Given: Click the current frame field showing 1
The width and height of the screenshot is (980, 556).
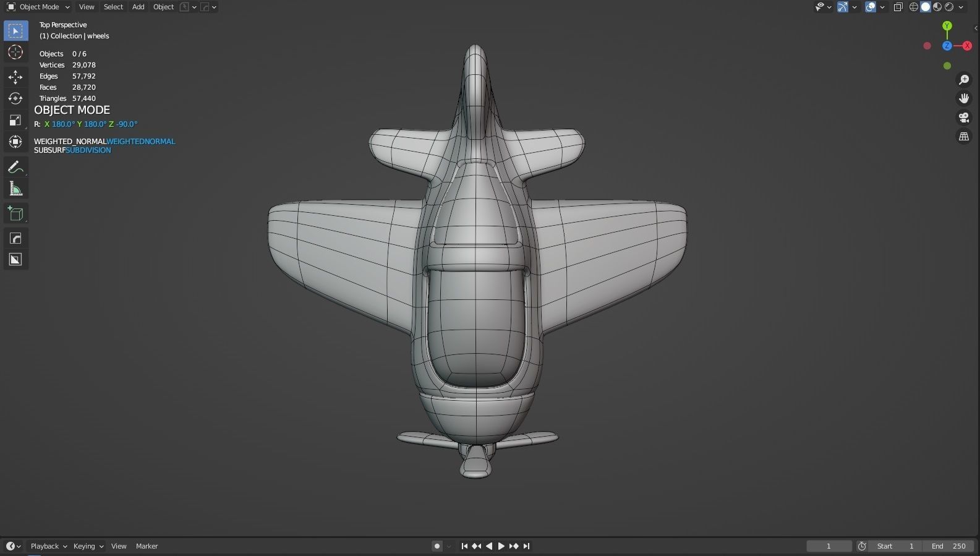Looking at the screenshot, I should coord(829,546).
